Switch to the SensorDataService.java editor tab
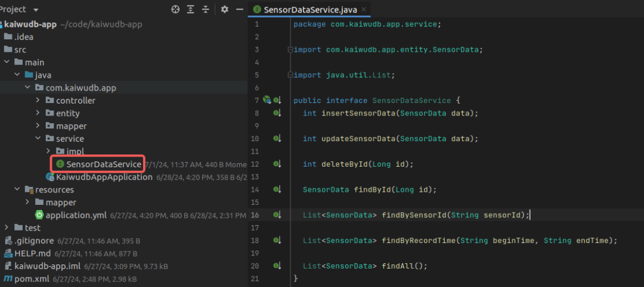Image resolution: width=644 pixels, height=287 pixels. click(309, 10)
